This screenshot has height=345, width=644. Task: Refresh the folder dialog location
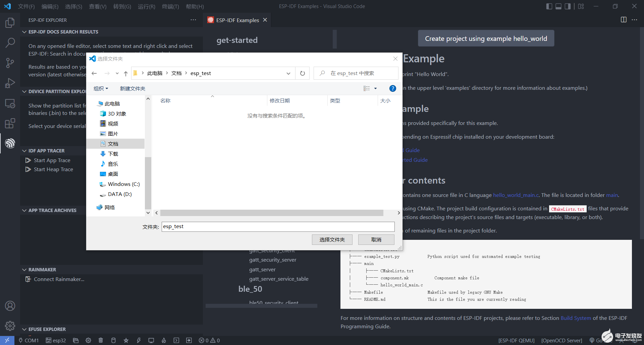[x=303, y=73]
